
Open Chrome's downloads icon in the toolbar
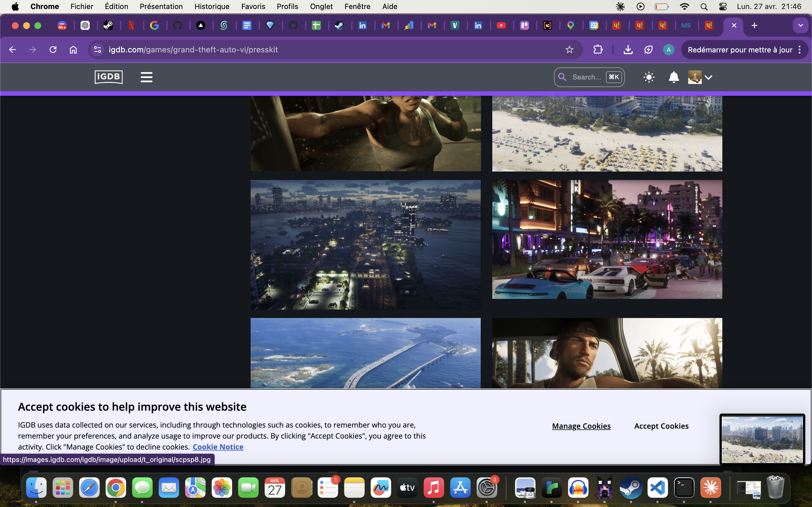coord(627,49)
